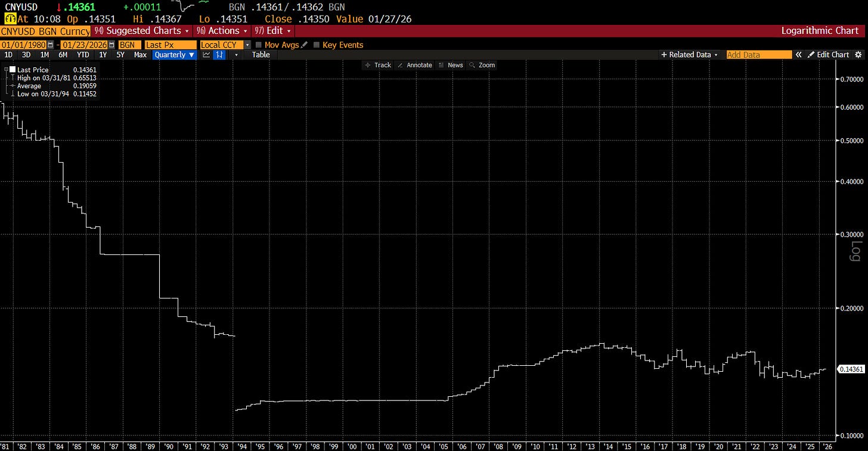Image resolution: width=868 pixels, height=451 pixels.
Task: Select the 1Y range tab
Action: pos(103,55)
